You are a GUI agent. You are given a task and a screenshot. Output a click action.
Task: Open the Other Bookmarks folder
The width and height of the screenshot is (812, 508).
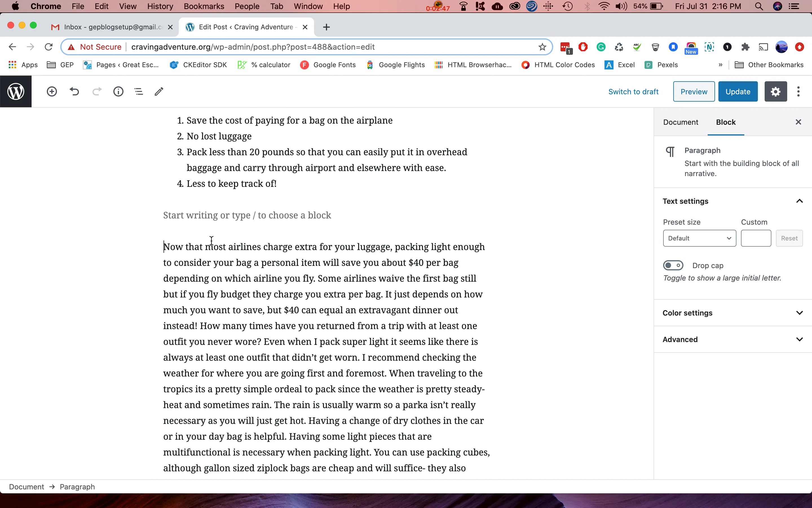point(769,65)
